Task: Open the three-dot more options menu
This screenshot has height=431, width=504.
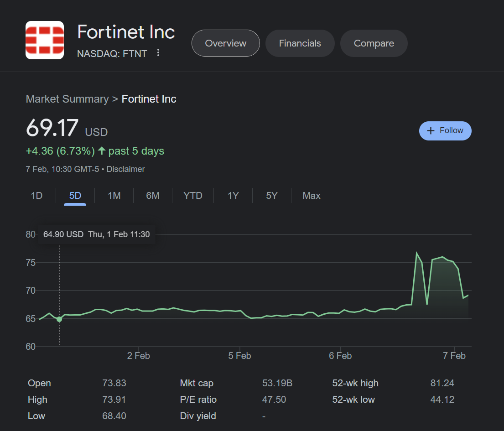Action: pyautogui.click(x=158, y=53)
